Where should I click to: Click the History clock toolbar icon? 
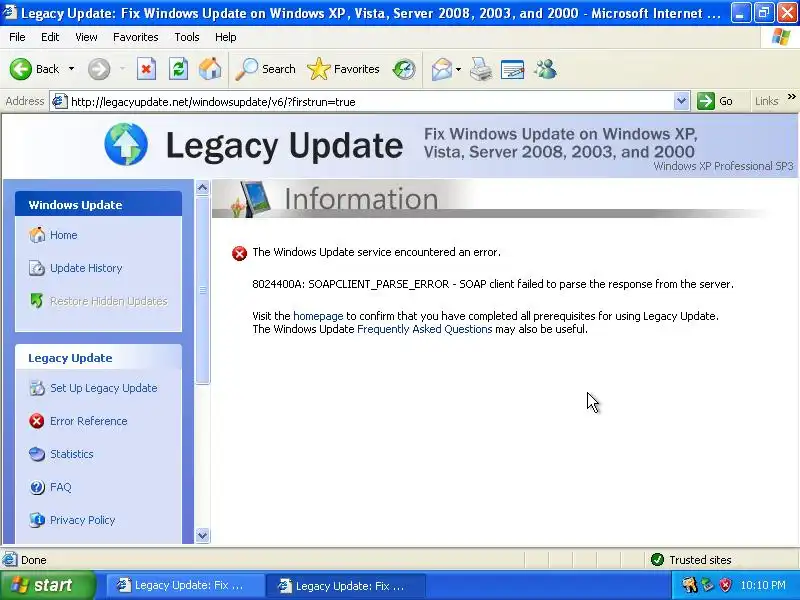[x=404, y=69]
